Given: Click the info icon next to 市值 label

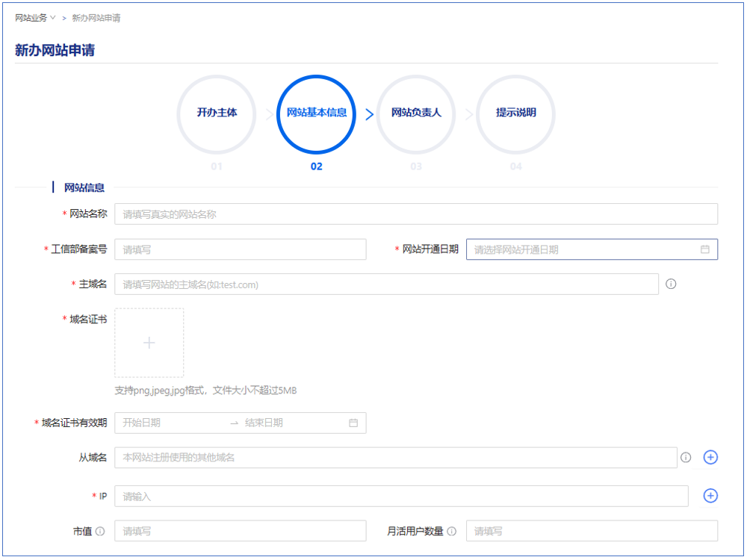Looking at the screenshot, I should (100, 532).
